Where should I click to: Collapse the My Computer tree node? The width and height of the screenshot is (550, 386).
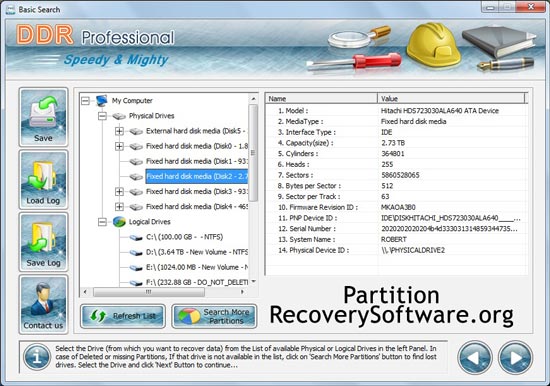pos(85,101)
